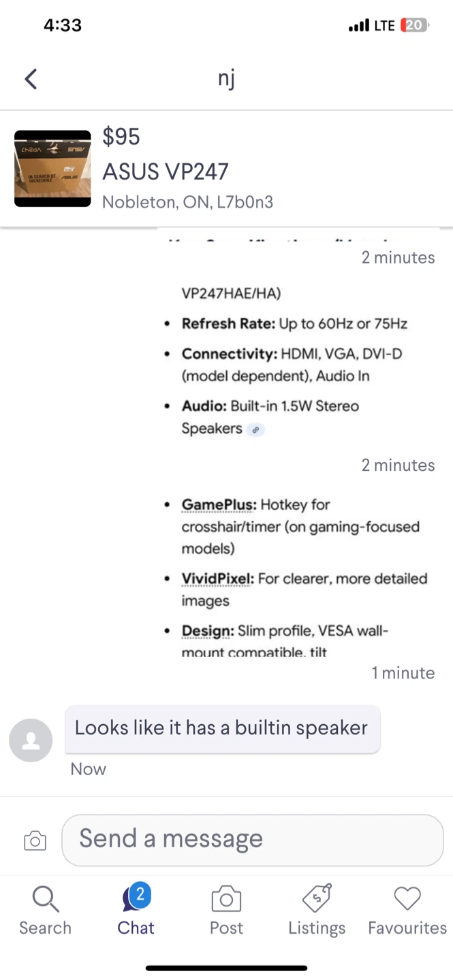Open the camera attachment icon
The width and height of the screenshot is (453, 980).
(35, 841)
